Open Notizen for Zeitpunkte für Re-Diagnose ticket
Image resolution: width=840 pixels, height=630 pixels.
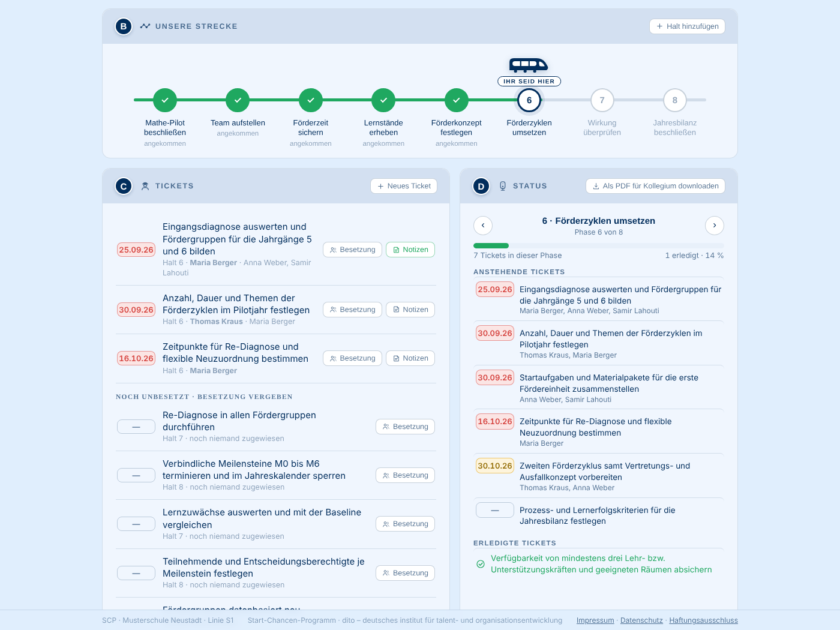coord(410,358)
